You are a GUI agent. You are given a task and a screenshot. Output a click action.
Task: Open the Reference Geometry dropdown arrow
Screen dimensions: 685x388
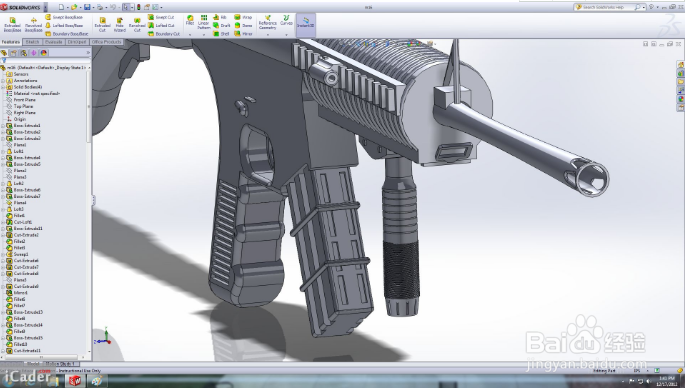[x=267, y=35]
